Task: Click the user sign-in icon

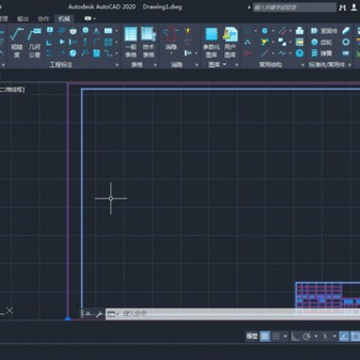Action: pos(354,7)
